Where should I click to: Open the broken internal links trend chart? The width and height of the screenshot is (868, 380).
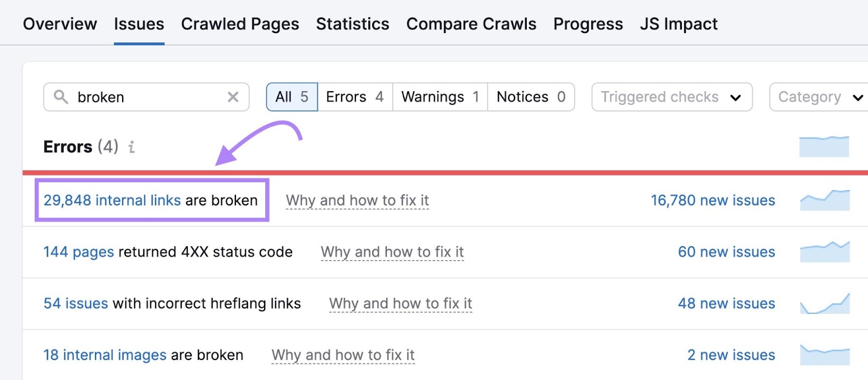coord(825,200)
